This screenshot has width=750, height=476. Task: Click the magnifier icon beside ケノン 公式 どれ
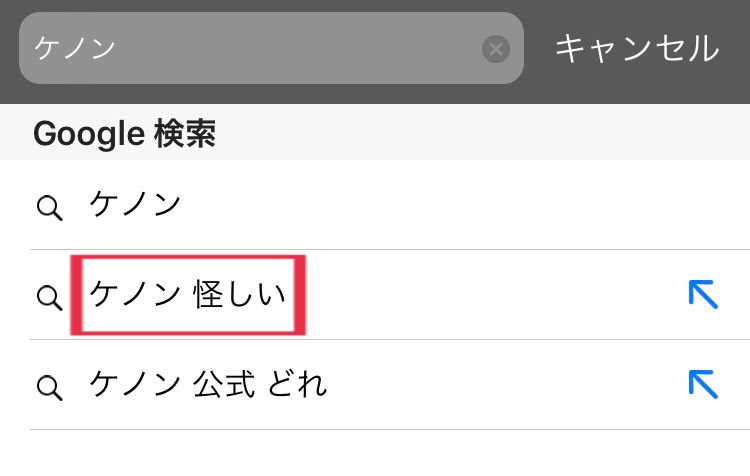click(49, 387)
